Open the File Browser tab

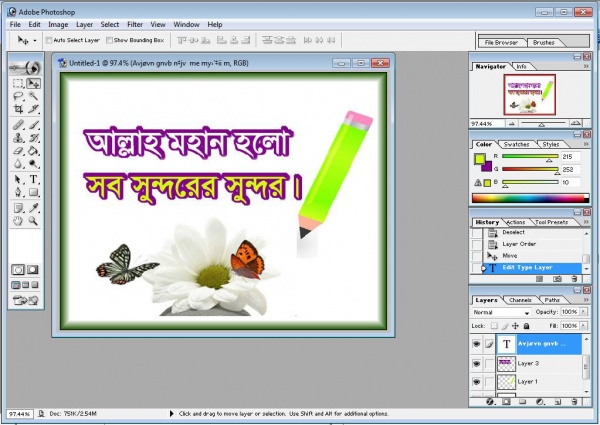coord(501,43)
